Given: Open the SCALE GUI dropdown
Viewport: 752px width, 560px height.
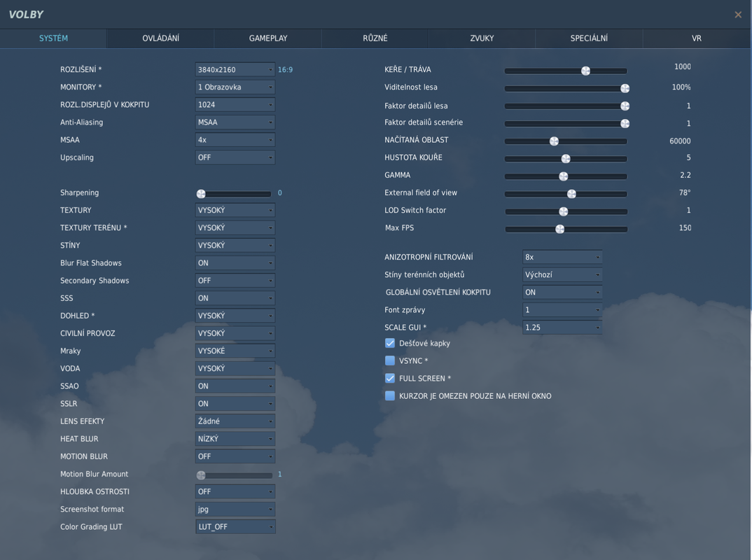Looking at the screenshot, I should 562,328.
